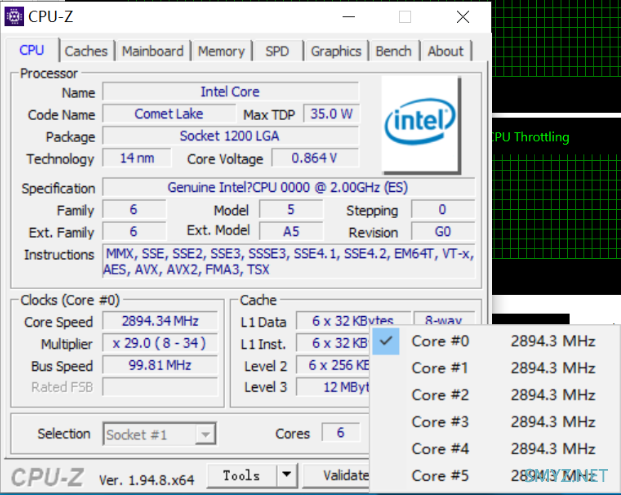Click the empty Rated FSB field
The height and width of the screenshot is (495, 621).
coord(160,387)
